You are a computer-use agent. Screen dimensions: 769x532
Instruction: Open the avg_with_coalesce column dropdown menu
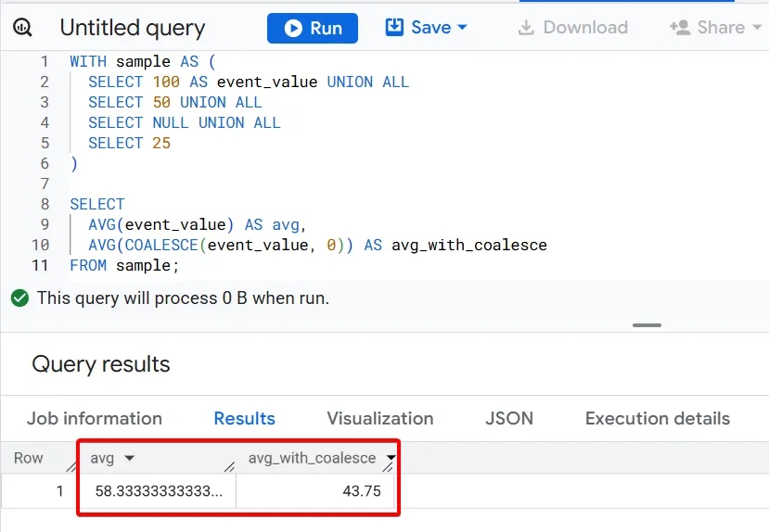click(391, 458)
